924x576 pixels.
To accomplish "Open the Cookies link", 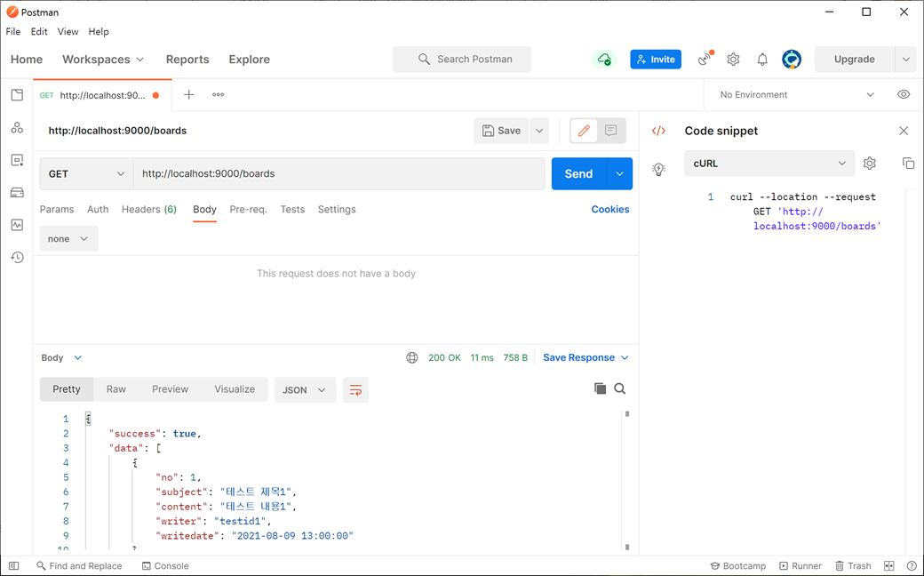I will click(609, 209).
